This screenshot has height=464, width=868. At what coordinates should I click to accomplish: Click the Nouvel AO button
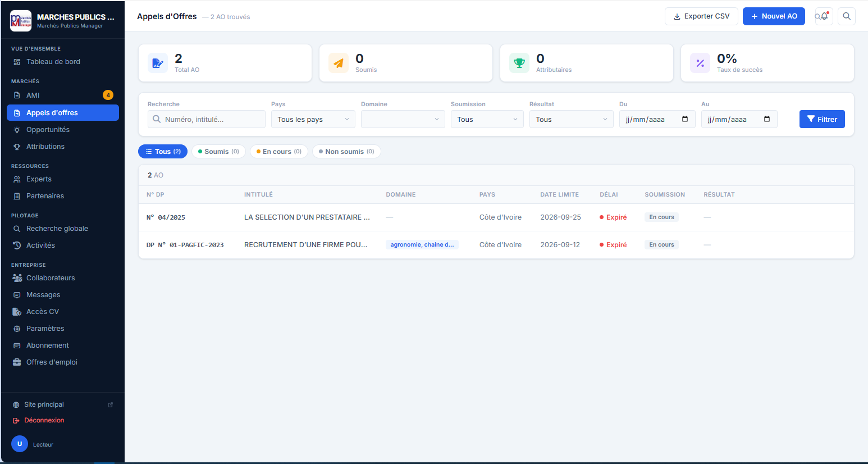pos(774,16)
